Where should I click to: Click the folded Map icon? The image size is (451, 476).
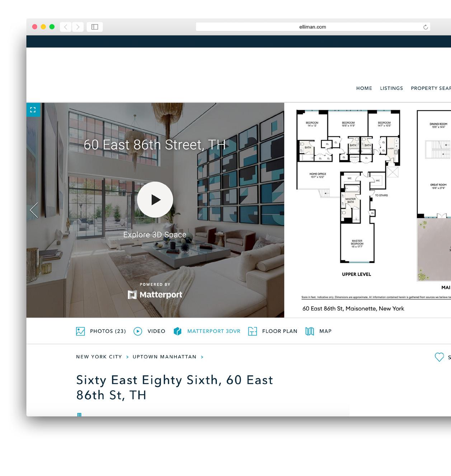pos(310,331)
